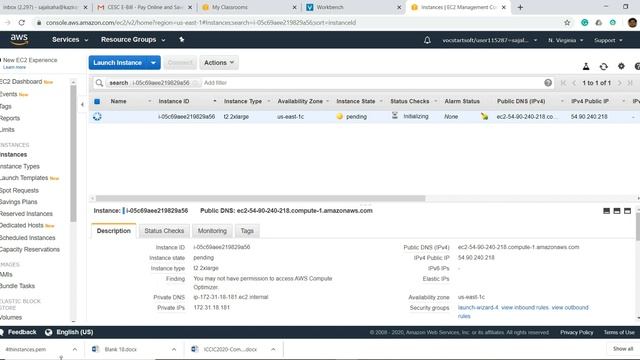Open the Launch Instance dropdown arrow

click(x=153, y=63)
